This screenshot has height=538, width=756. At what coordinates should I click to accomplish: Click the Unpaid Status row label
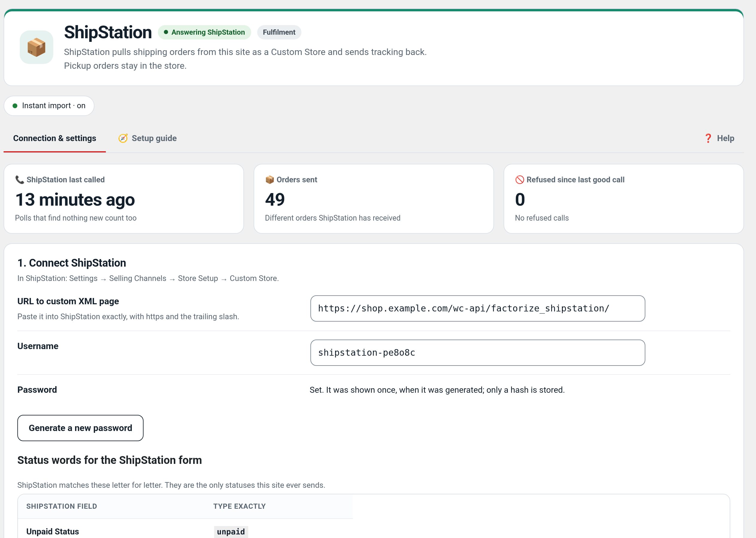coord(53,532)
